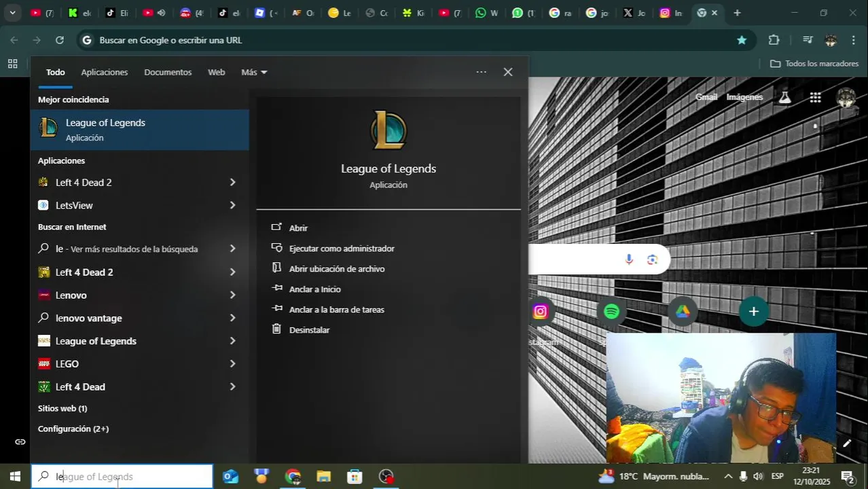The image size is (868, 489).
Task: Click Desinstalar option
Action: click(x=309, y=330)
